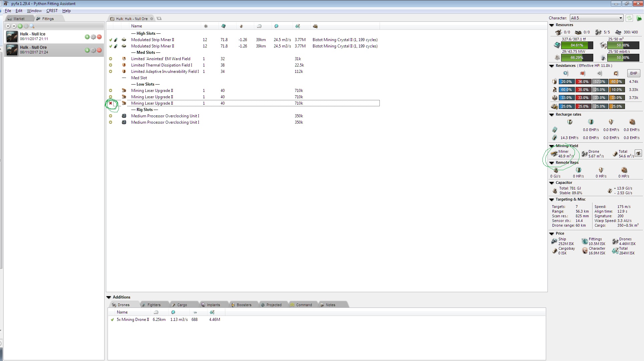Click the export icon beside Total mining yield
The image size is (644, 361).
point(638,153)
